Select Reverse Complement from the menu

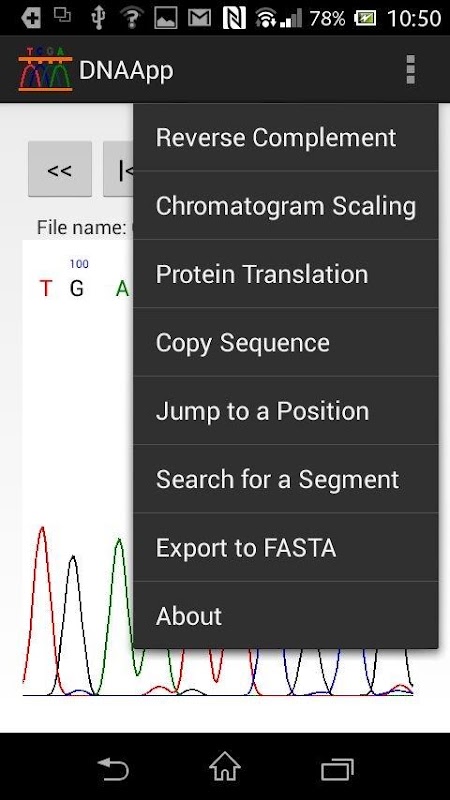[286, 137]
